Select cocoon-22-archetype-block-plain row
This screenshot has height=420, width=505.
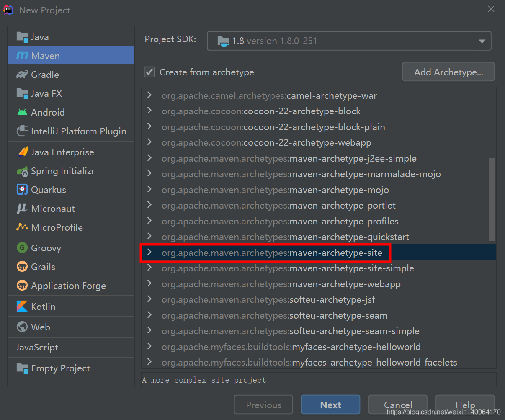point(319,127)
